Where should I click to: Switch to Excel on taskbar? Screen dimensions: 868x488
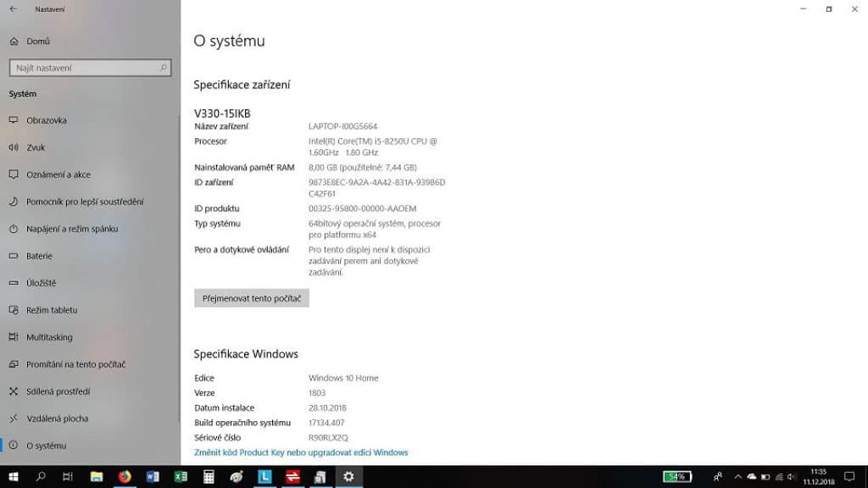tap(181, 476)
